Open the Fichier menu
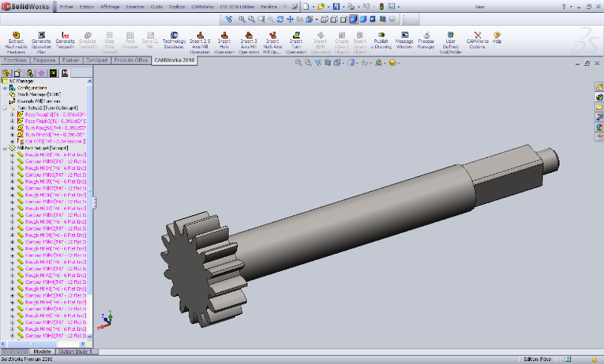 [x=67, y=5]
